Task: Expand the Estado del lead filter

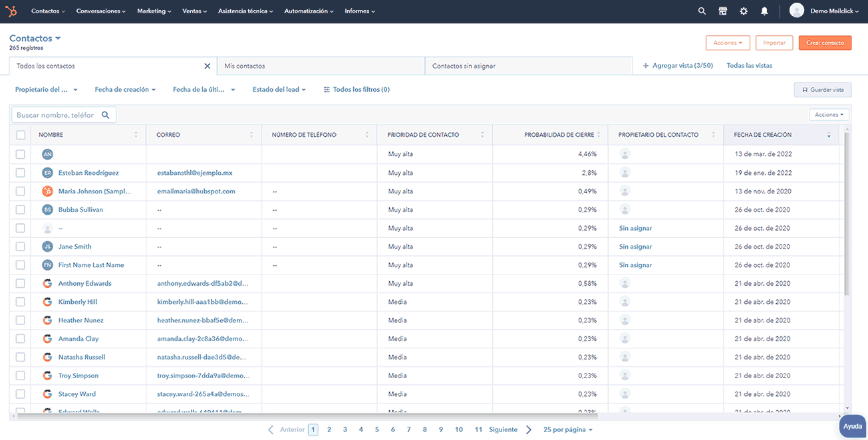Action: coord(279,90)
